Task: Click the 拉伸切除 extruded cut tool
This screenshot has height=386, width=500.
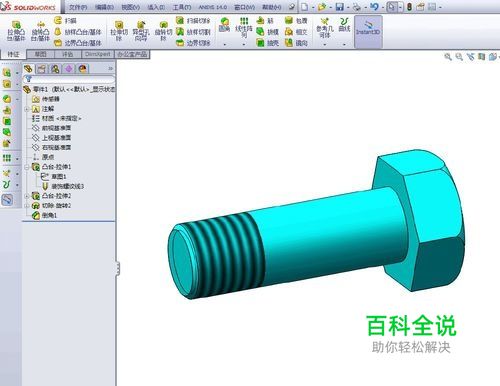Action: pos(119,31)
